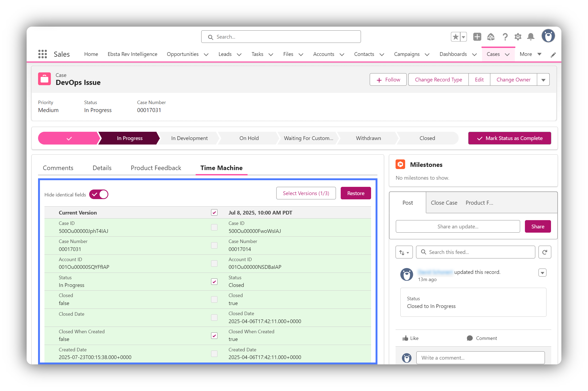Viewport: 588px width, 391px height.
Task: Open the Close Case publisher tab
Action: click(444, 203)
